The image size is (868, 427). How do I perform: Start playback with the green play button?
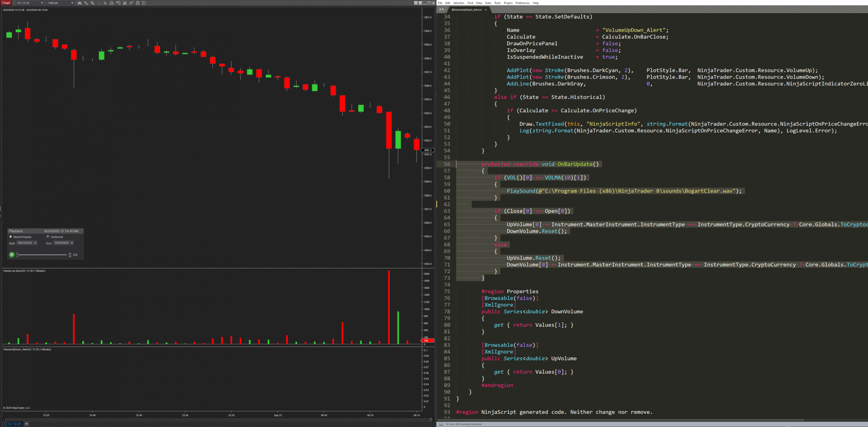12,255
